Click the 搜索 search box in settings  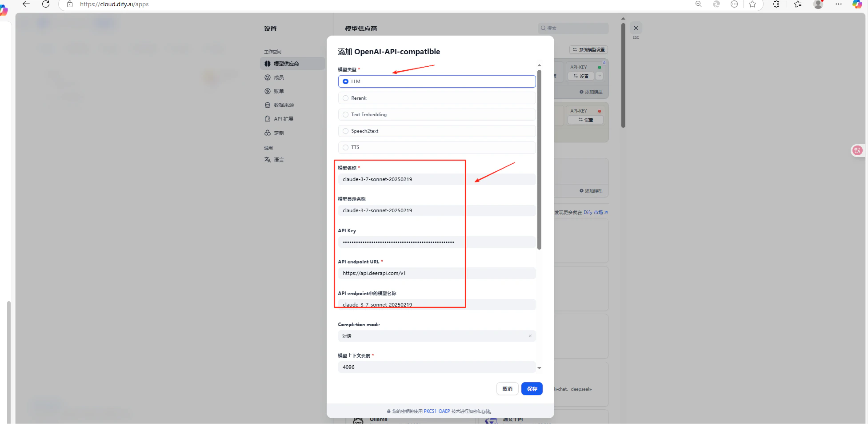tap(573, 28)
